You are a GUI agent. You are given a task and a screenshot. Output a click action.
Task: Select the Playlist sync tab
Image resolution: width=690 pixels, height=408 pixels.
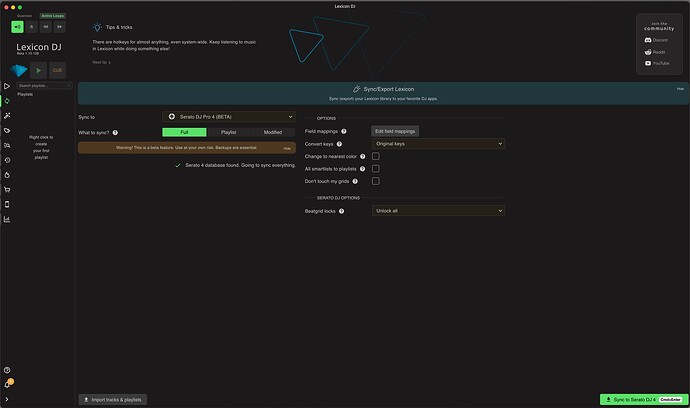tap(229, 132)
